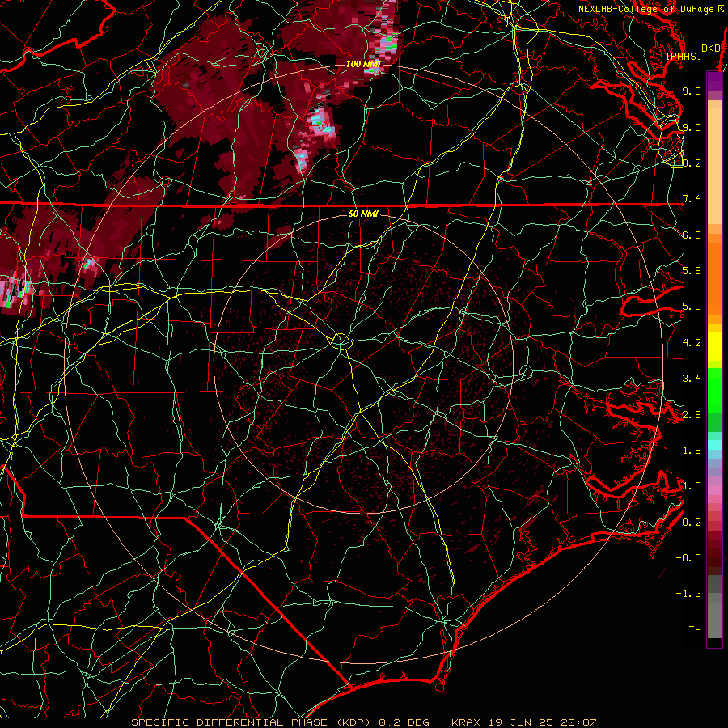Image resolution: width=728 pixels, height=728 pixels.
Task: Click the 8.2 scale value label
Action: pos(692,163)
